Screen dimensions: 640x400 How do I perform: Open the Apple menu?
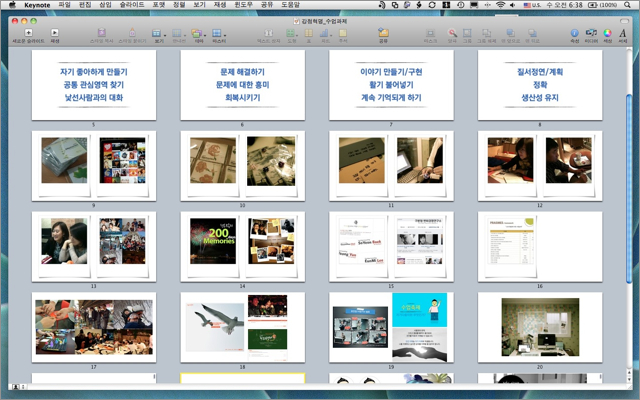(12, 5)
